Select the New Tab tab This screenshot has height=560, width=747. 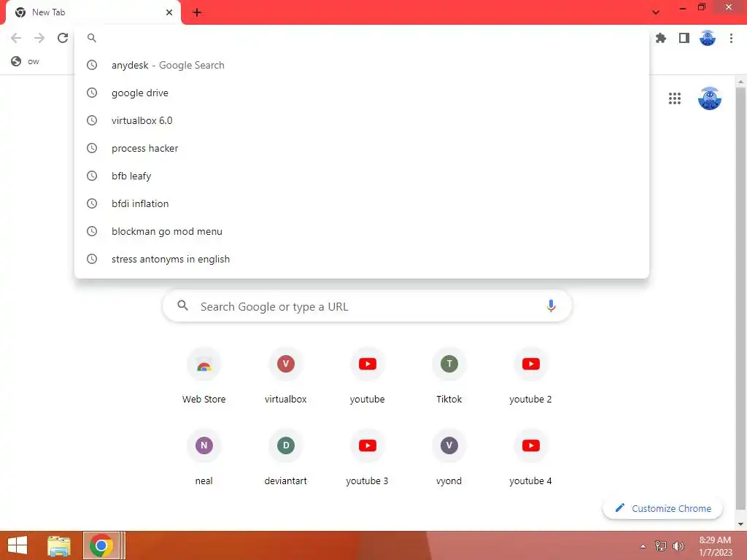93,12
